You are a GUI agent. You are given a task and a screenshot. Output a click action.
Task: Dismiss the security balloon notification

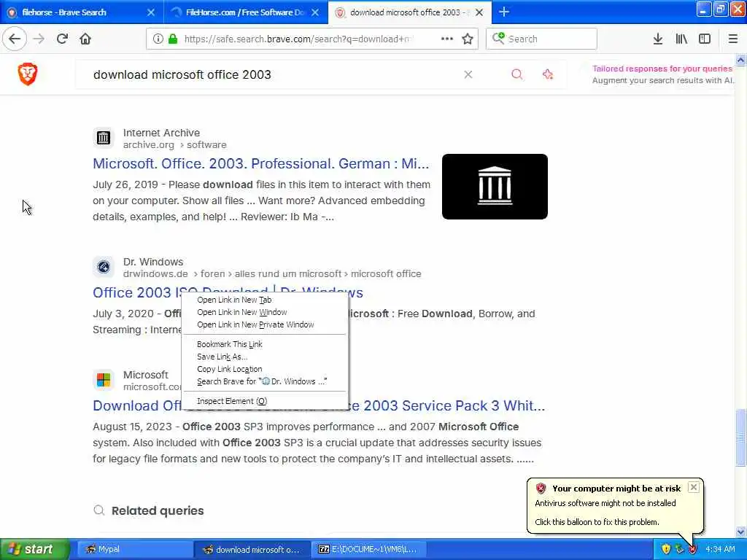coord(694,487)
